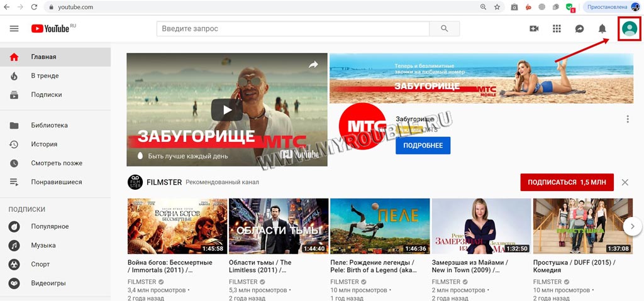Click the search field Введите запрос
Screen dimensions: 644x301
[293, 29]
